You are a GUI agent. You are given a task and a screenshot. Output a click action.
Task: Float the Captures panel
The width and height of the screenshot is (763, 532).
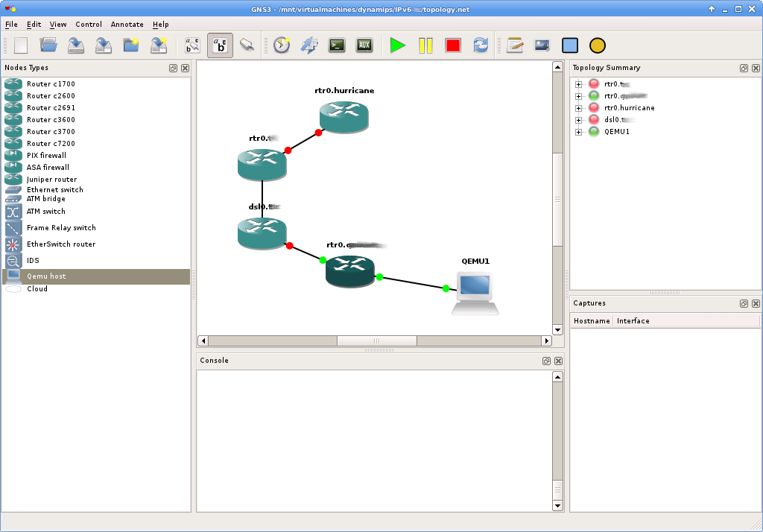(x=744, y=304)
